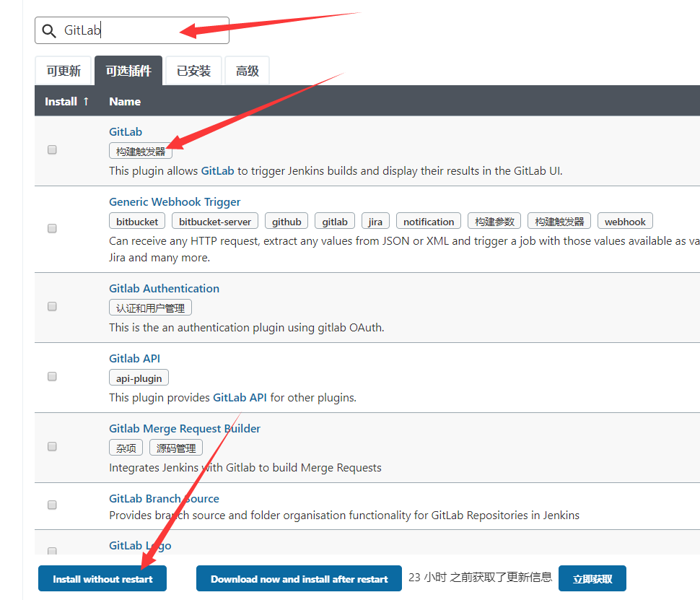Click the webhook tag
Screen dimensions: 700x600
(625, 221)
